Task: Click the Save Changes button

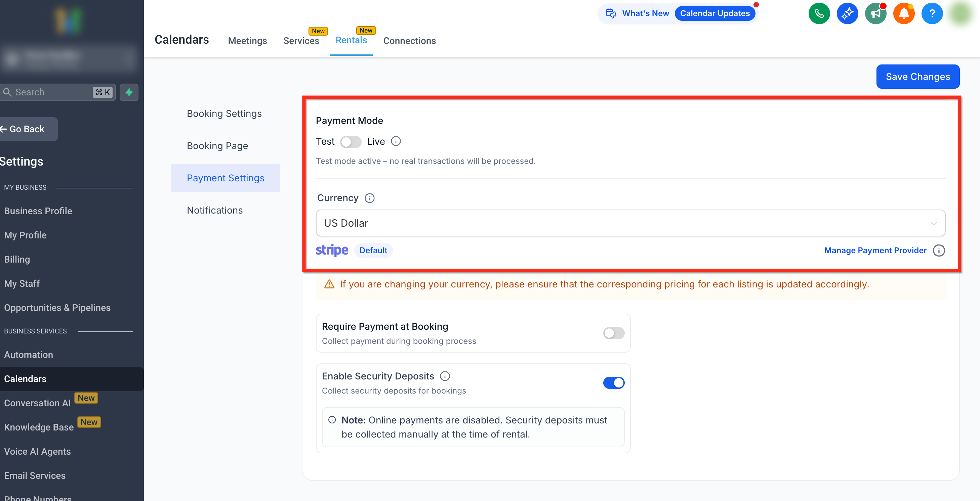Action: tap(917, 77)
